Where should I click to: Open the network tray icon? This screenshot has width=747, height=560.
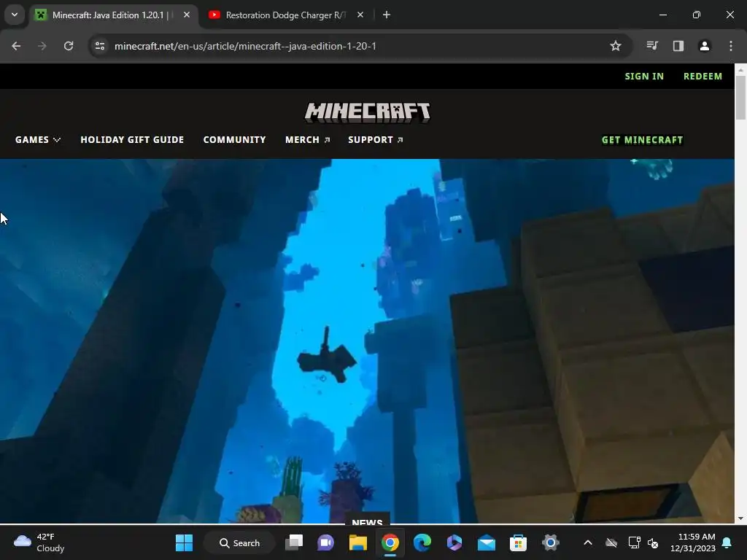pyautogui.click(x=634, y=542)
